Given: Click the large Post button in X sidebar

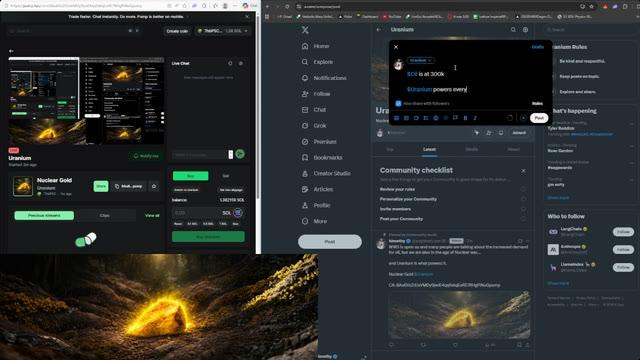Looking at the screenshot, I should click(330, 242).
